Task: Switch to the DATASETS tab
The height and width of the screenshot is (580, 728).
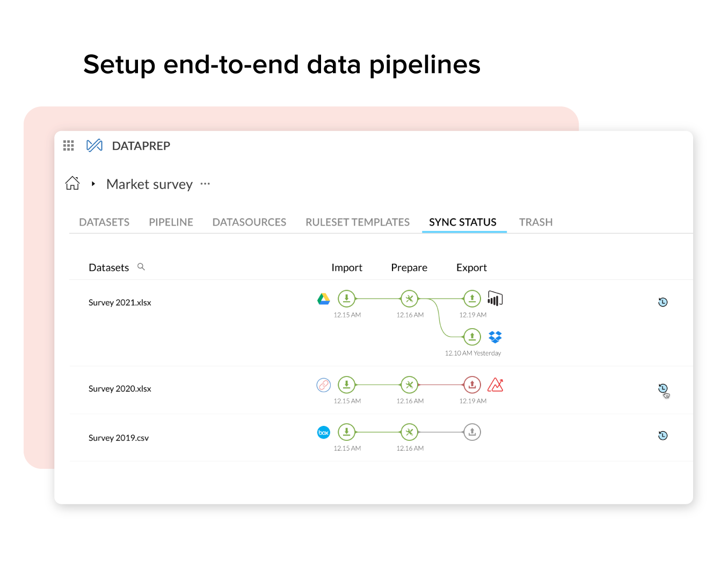Action: (104, 222)
